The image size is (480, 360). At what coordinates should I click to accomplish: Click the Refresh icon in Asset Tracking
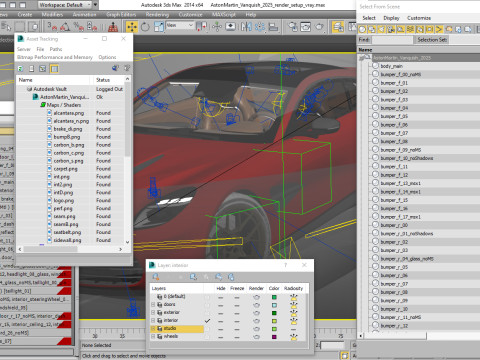click(x=20, y=69)
